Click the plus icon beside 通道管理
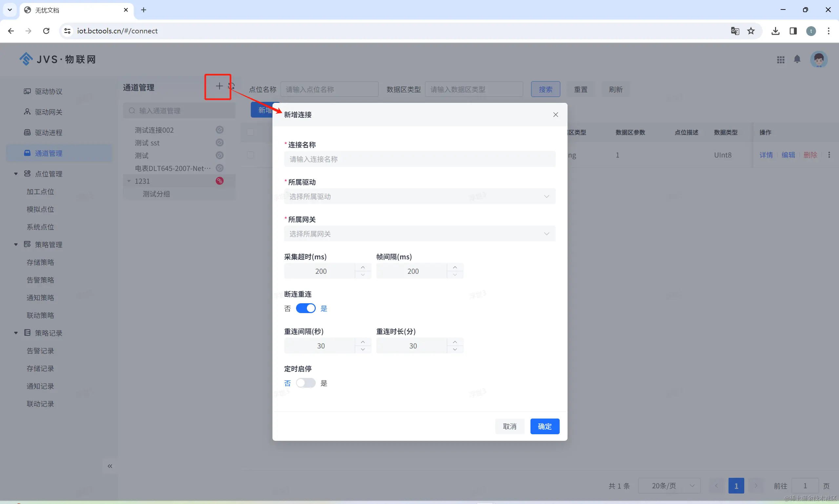Image resolution: width=839 pixels, height=504 pixels. (219, 86)
